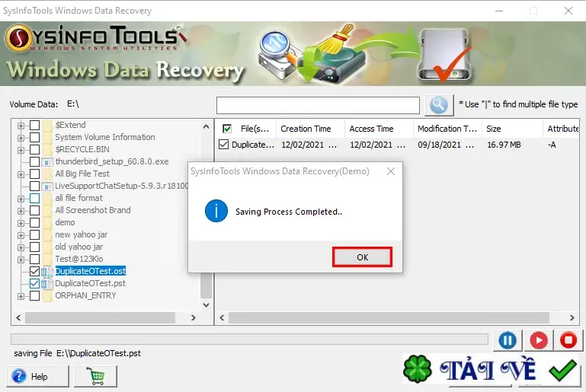Close the Saving Process Completed dialog
Image resolution: width=586 pixels, height=392 pixels.
click(391, 171)
